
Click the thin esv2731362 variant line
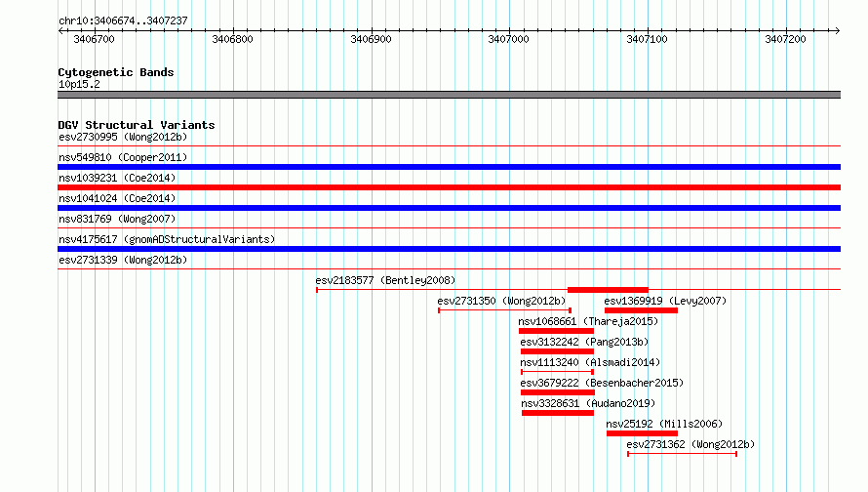coord(682,454)
